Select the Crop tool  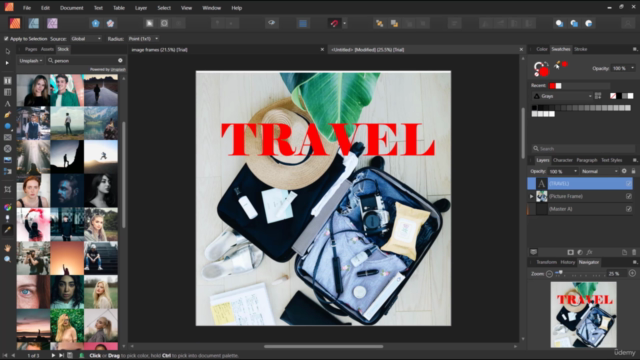(7, 189)
